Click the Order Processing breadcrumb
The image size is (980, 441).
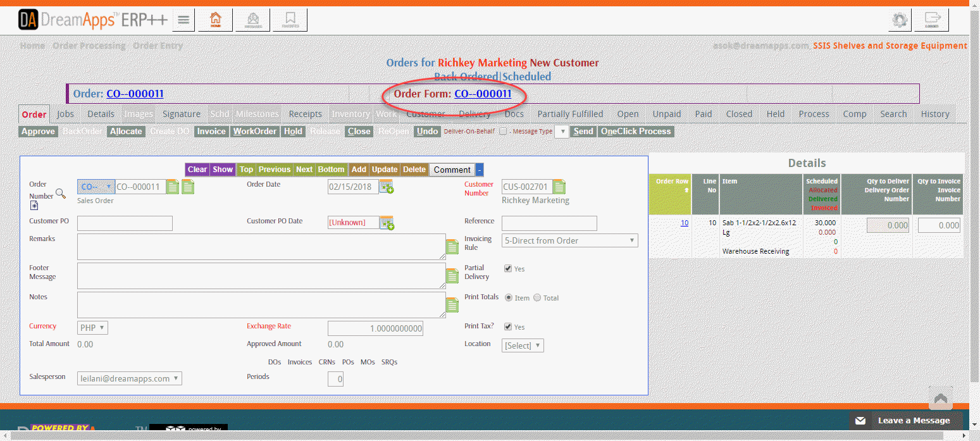(x=89, y=46)
